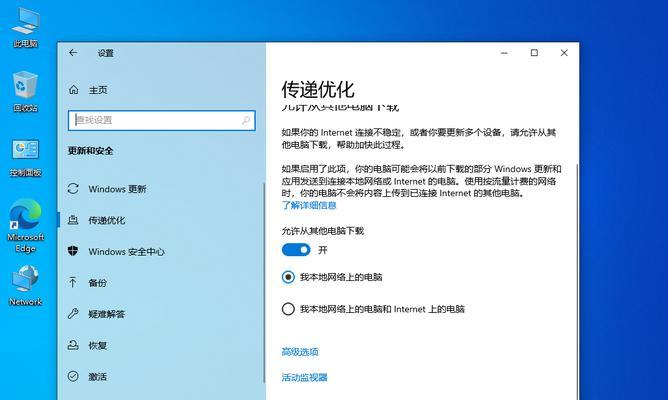Viewport: 668px width, 400px height.
Task: Click the Windows 更新 refresh icon
Action: point(73,189)
